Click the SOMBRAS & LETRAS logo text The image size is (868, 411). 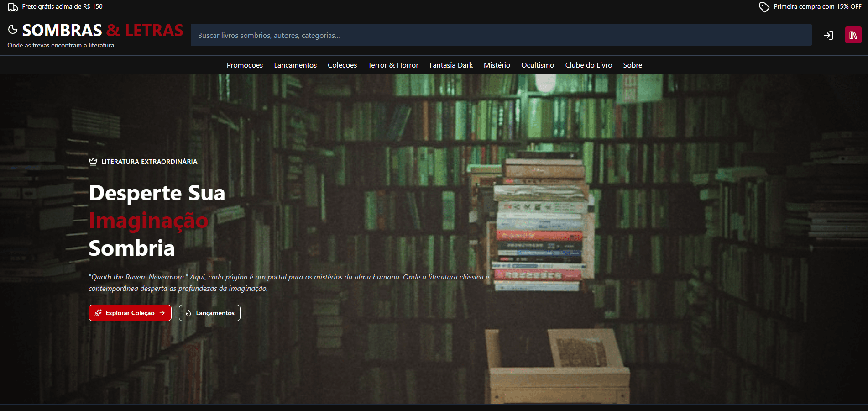pos(103,31)
